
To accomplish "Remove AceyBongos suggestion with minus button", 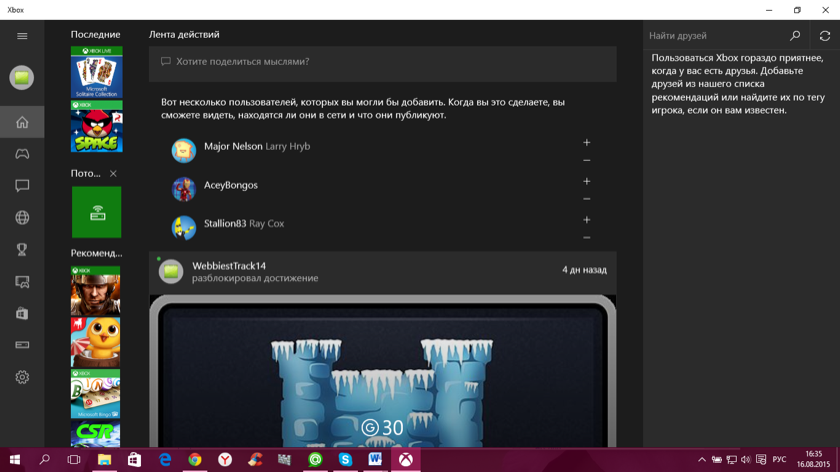I will coord(586,199).
